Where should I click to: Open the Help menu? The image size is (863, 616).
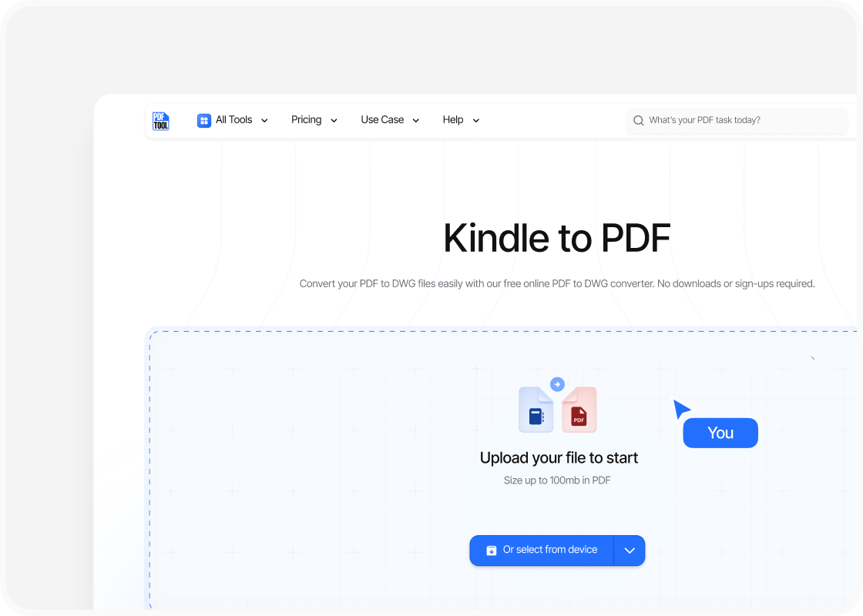(461, 120)
